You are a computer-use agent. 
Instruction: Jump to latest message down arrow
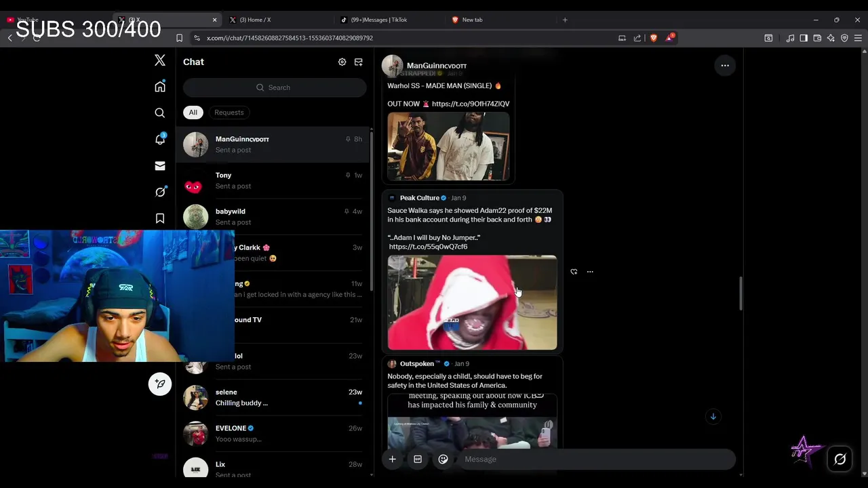tap(713, 416)
